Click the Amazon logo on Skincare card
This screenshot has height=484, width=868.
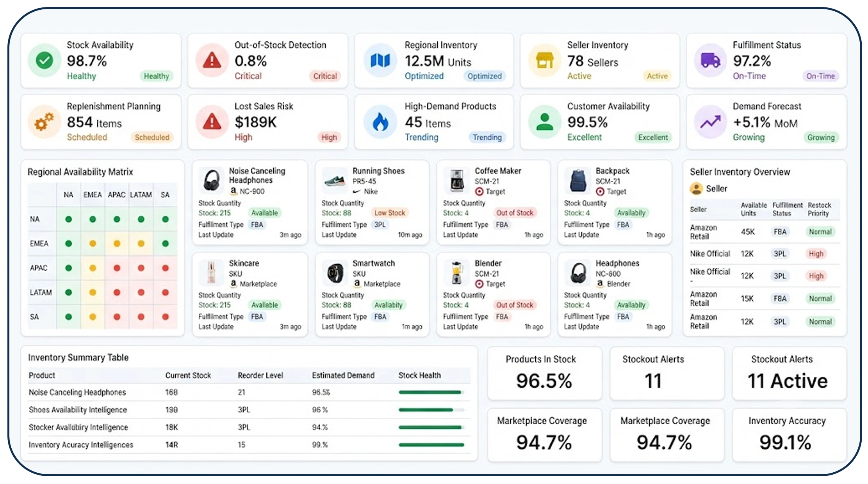tap(233, 283)
